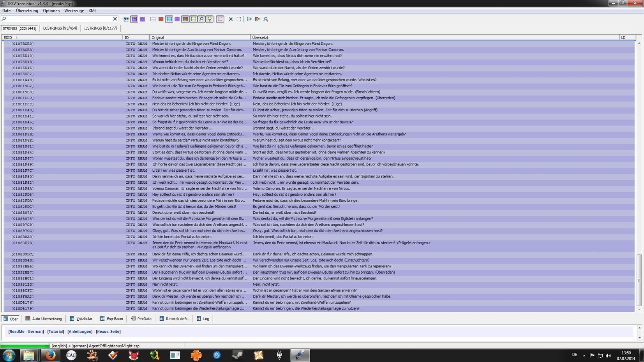
Task: Click in the search input field
Action: (58, 19)
